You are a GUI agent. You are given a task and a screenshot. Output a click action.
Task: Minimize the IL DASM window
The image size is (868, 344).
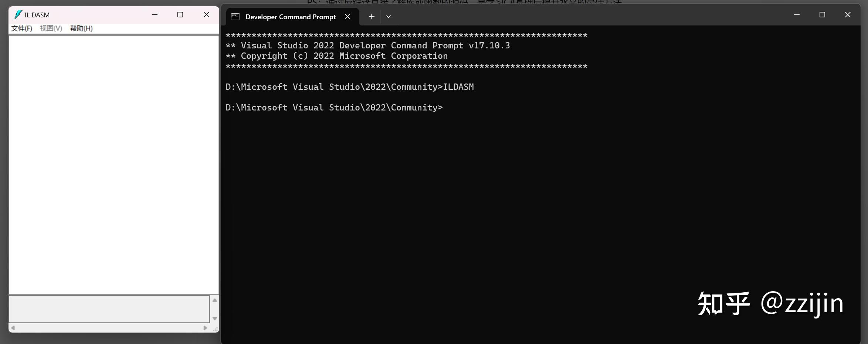pyautogui.click(x=155, y=15)
